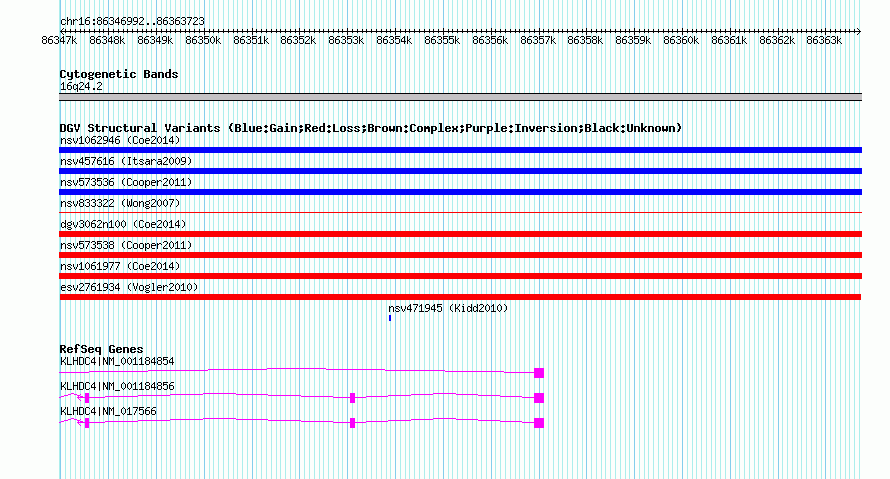890x479 pixels.
Task: Click the rightmost exon of KLHDC4 NM_001184856
Action: point(539,398)
